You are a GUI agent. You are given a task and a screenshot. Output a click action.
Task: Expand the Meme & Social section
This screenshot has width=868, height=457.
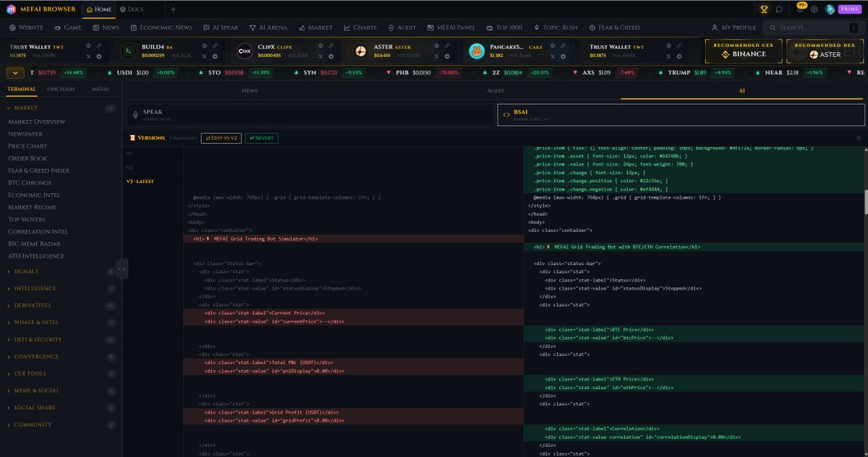(61, 390)
